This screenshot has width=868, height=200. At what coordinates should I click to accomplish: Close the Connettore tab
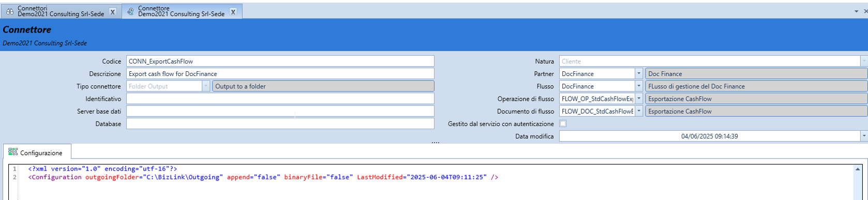[x=233, y=12]
